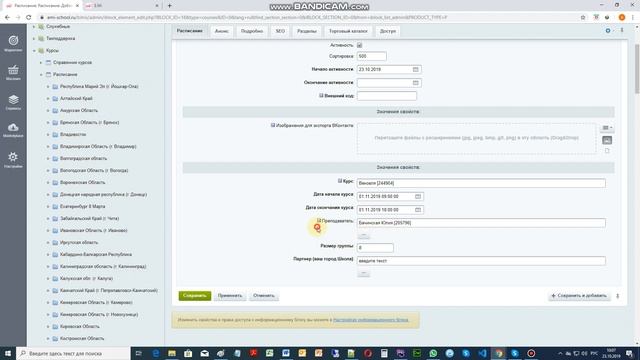
Task: Toggle checkbox next to Внешний код label
Action: tap(321, 96)
